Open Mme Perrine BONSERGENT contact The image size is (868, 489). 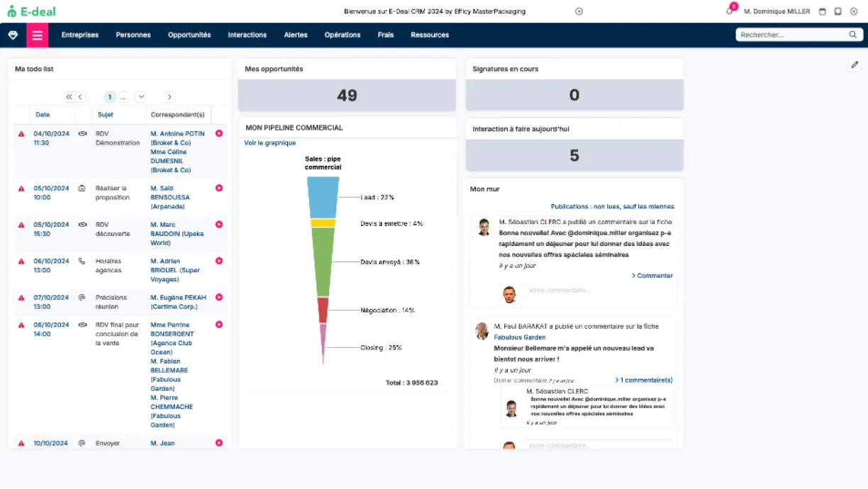click(x=172, y=338)
